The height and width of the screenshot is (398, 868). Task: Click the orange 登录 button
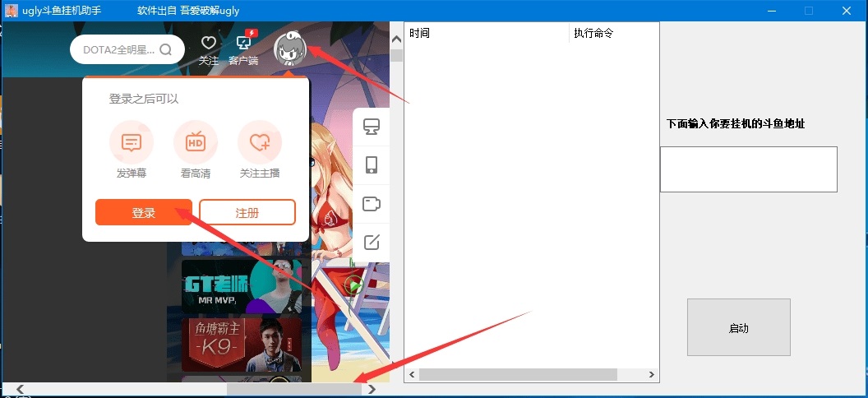143,212
